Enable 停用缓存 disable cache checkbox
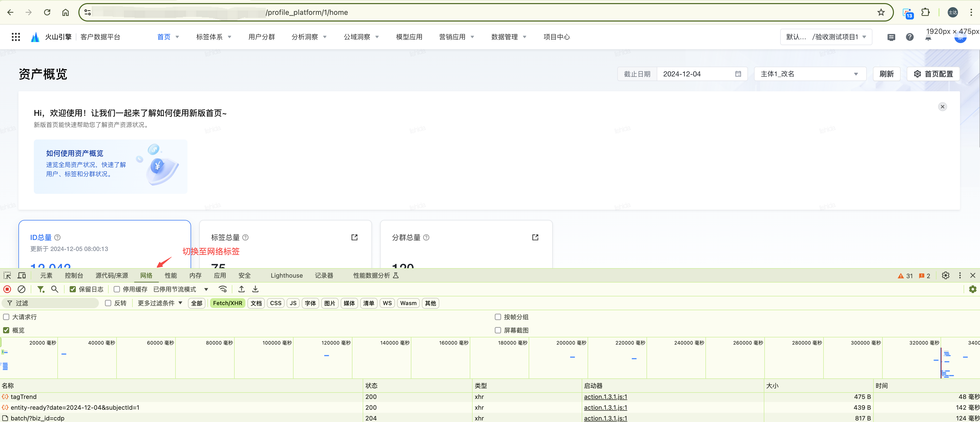Image resolution: width=980 pixels, height=422 pixels. tap(117, 289)
